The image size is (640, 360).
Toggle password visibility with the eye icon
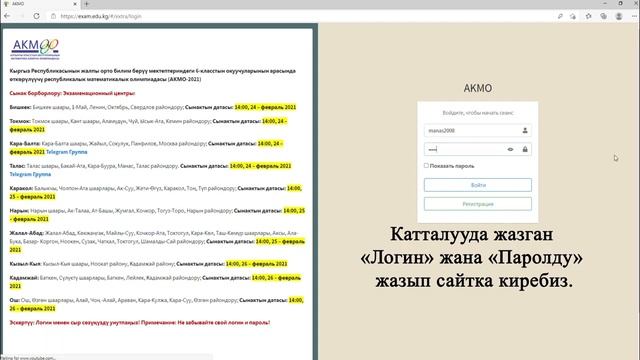pyautogui.click(x=510, y=149)
